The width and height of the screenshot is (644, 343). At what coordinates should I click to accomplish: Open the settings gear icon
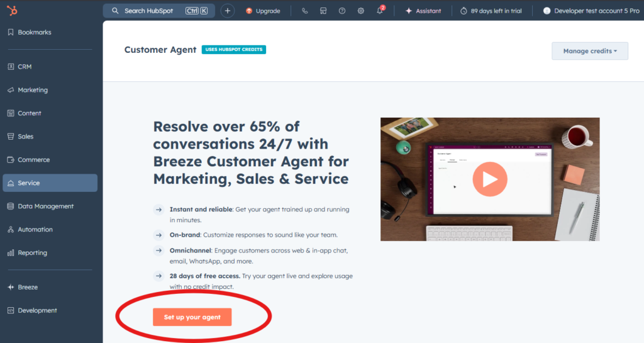click(x=360, y=11)
